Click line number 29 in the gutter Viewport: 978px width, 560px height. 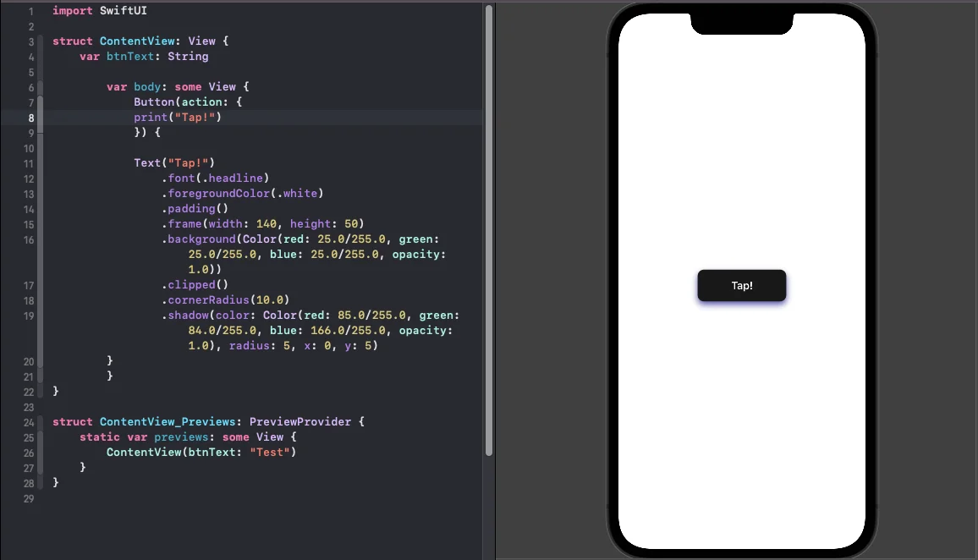tap(29, 499)
